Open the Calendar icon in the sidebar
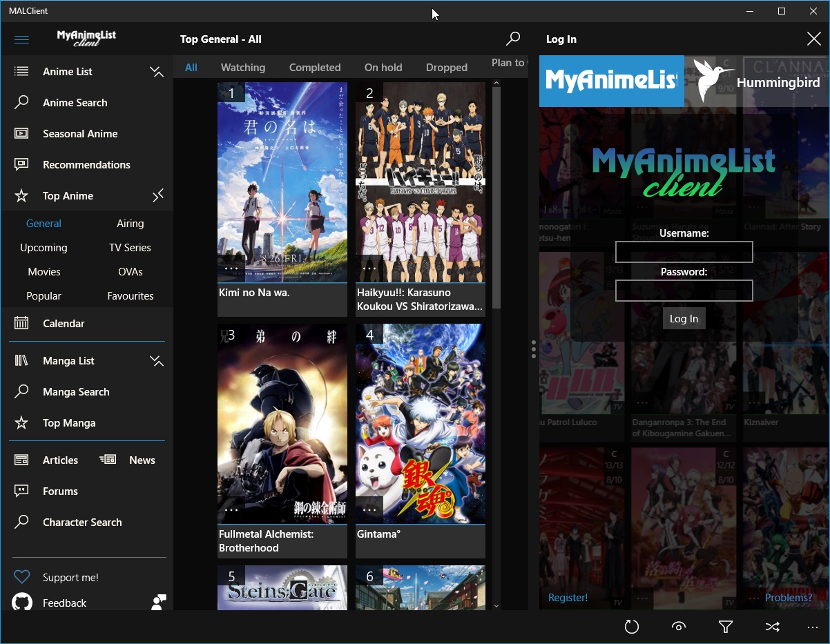Screen dimensions: 830x644 21,323
